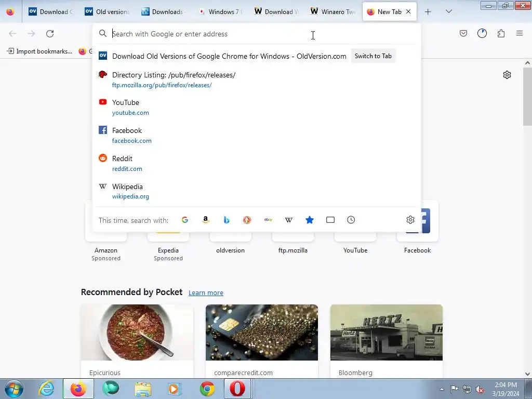
Task: Switch to the first Download OldVersion tab
Action: point(51,11)
